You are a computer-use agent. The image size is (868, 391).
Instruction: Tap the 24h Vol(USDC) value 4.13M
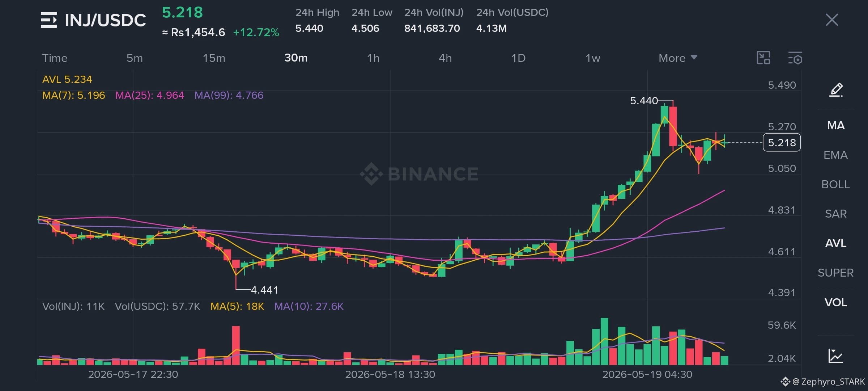click(491, 28)
